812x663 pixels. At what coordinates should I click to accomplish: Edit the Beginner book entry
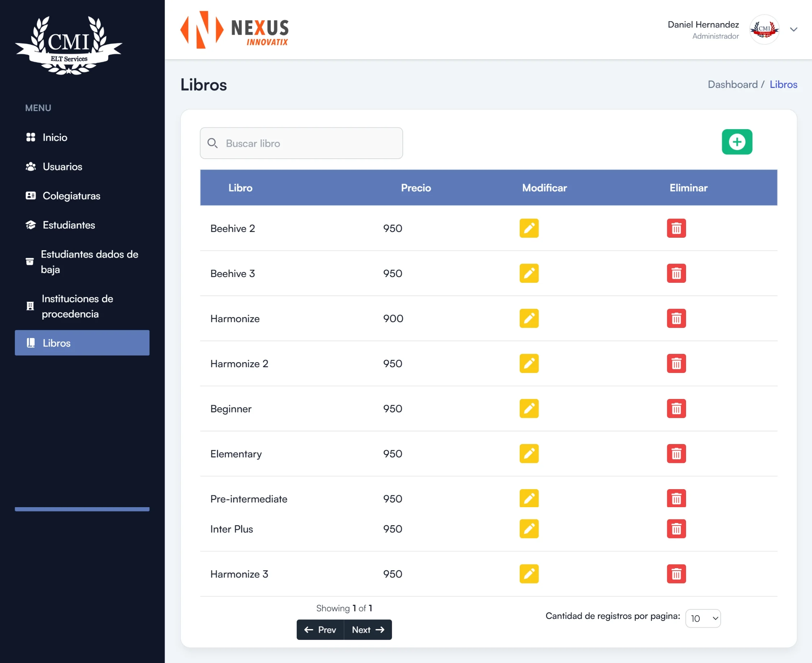528,409
